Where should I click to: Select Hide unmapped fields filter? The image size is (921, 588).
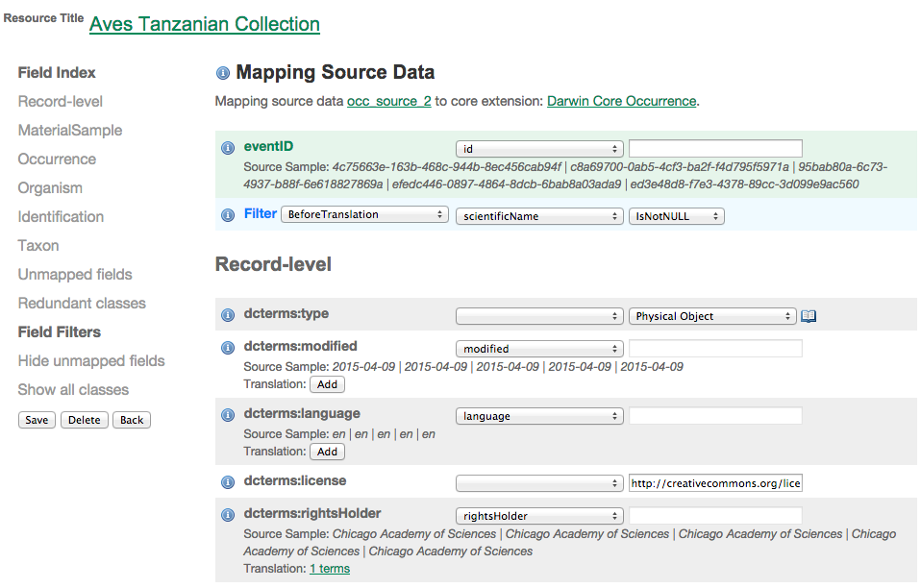tap(91, 361)
